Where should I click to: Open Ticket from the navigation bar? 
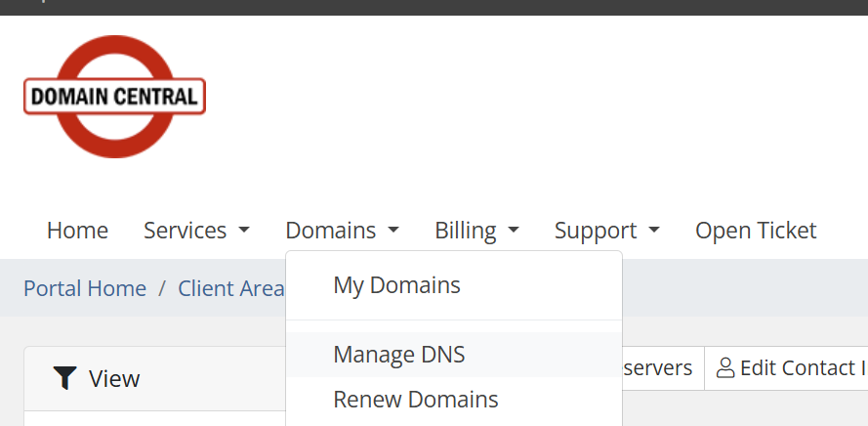(756, 231)
